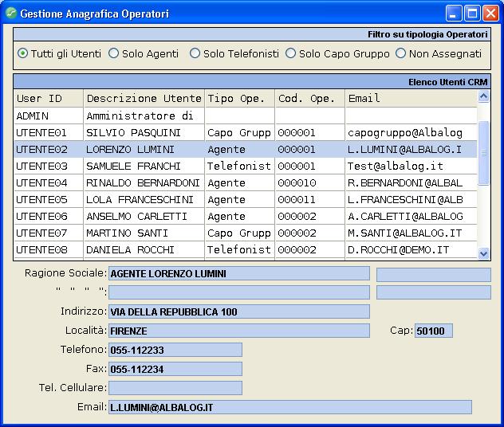Select the UTENTE07 row
504x427 pixels.
[246, 233]
